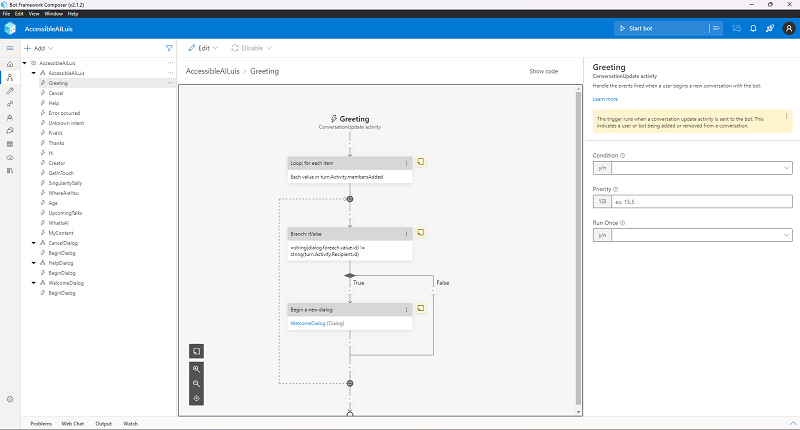
Task: Open the user account avatar icon
Action: pyautogui.click(x=789, y=29)
